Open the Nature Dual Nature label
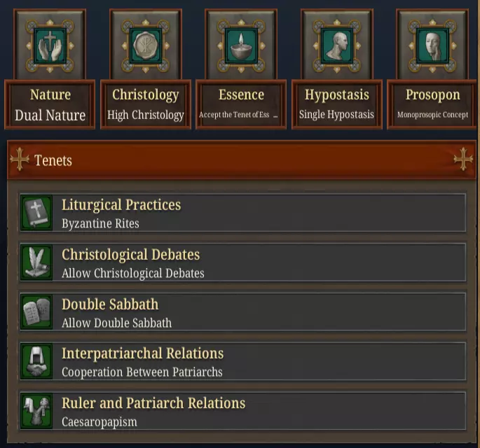 [x=50, y=105]
